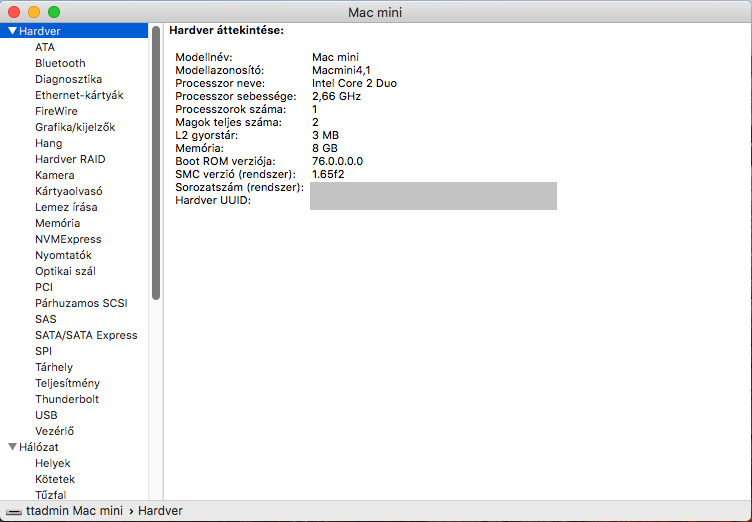Click the Magok teljes száma label

point(228,122)
